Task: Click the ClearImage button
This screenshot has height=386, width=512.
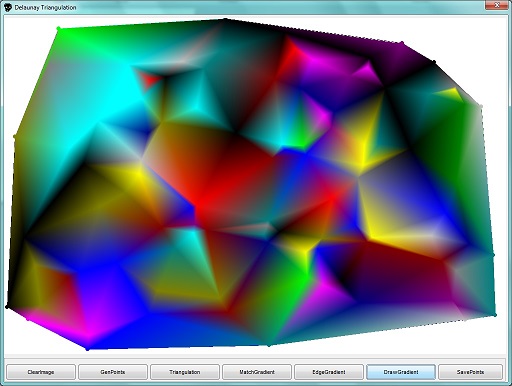Action: coord(41,372)
